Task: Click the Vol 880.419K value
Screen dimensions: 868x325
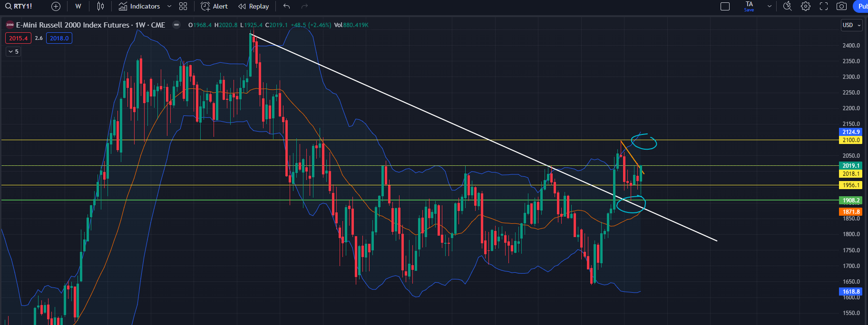Action: point(351,25)
